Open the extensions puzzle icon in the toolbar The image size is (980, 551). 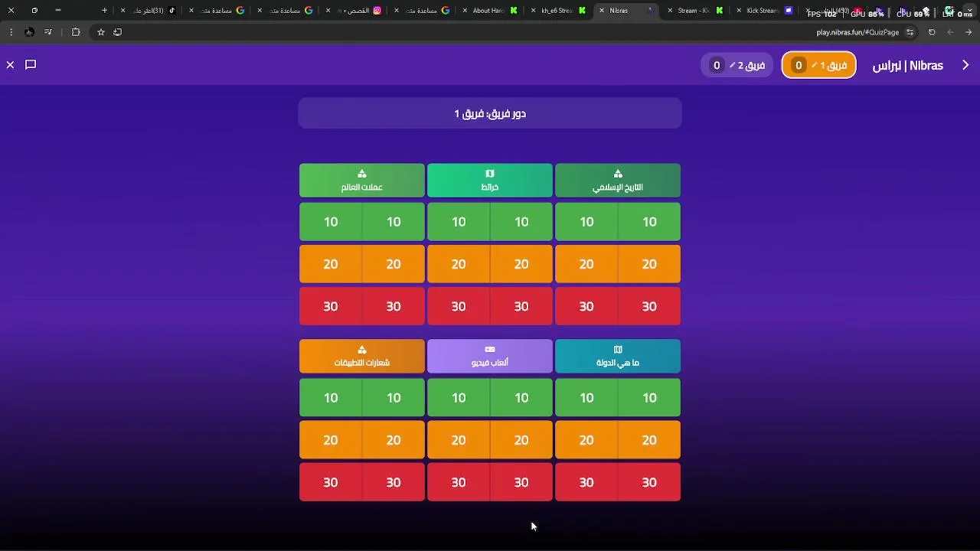coord(76,32)
